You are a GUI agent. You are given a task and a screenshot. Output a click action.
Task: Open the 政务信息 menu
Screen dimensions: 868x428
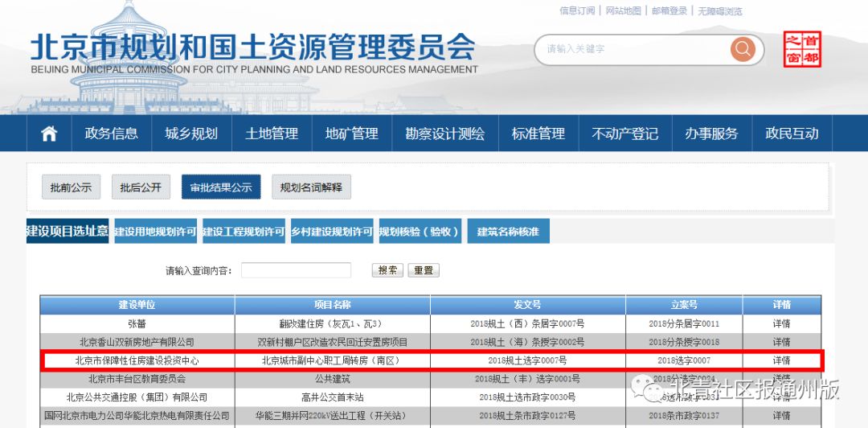tap(111, 134)
